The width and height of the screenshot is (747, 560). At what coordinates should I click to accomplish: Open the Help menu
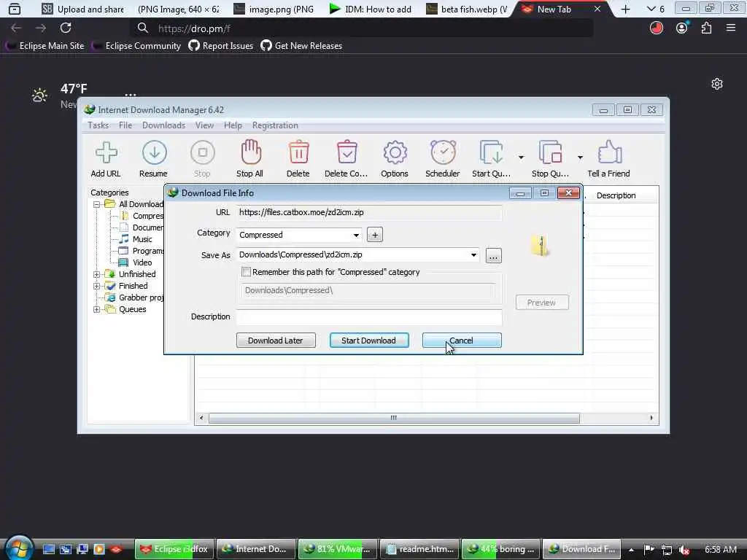pyautogui.click(x=233, y=125)
